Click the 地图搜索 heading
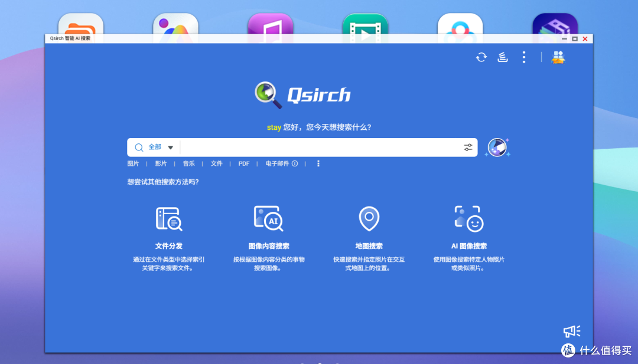The width and height of the screenshot is (638, 364). 369,246
